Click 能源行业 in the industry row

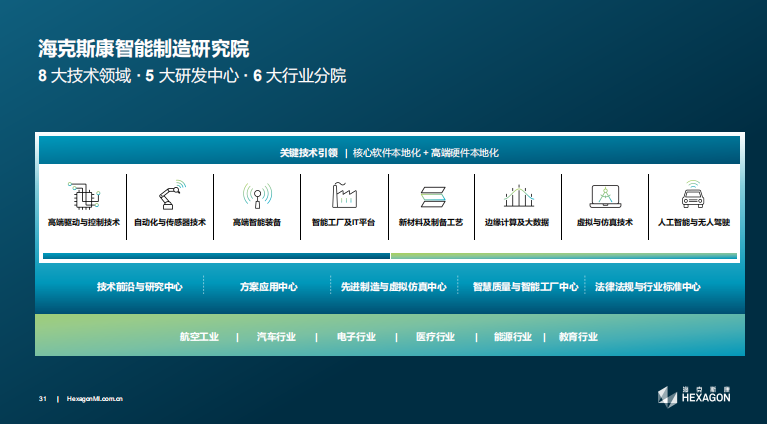(x=513, y=337)
